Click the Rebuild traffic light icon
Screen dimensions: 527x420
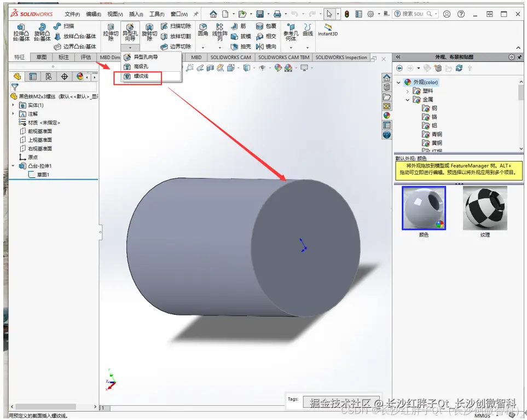click(x=347, y=14)
